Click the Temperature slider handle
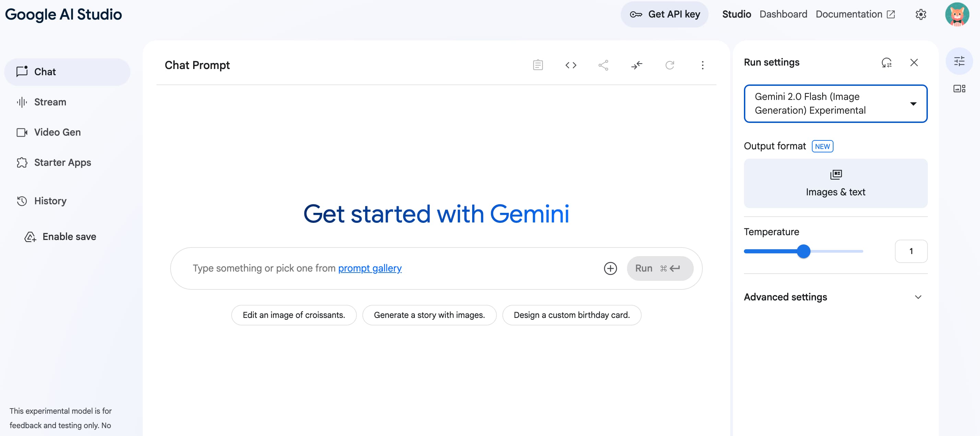 point(804,251)
